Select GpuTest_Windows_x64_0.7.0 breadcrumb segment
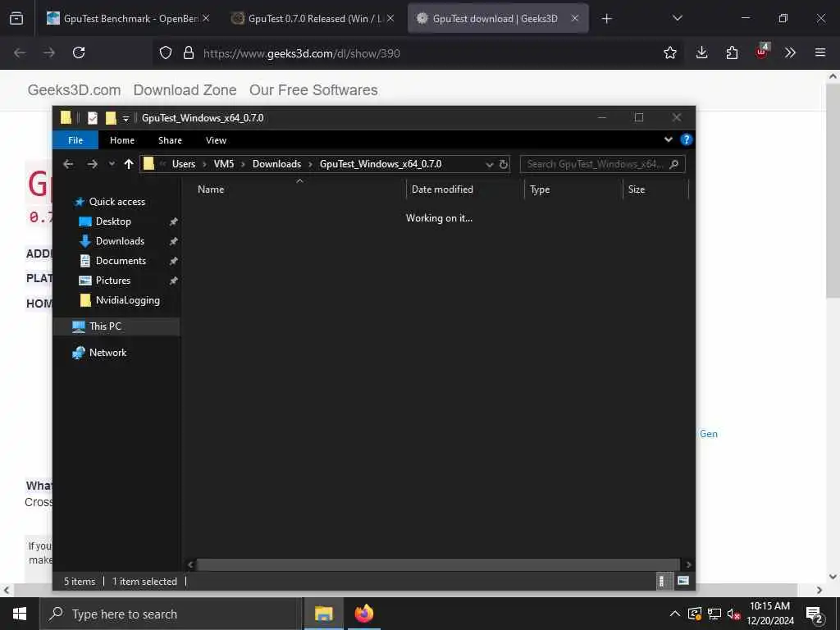The image size is (840, 630). tap(381, 164)
